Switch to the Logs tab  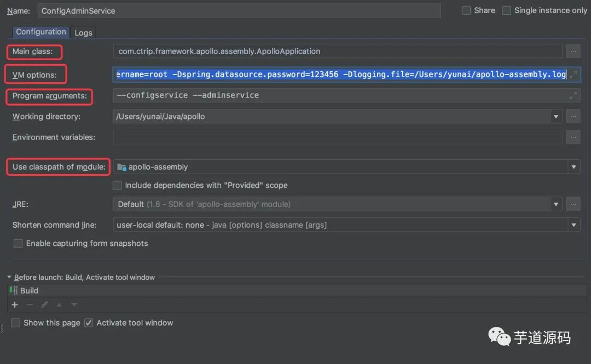click(x=83, y=33)
